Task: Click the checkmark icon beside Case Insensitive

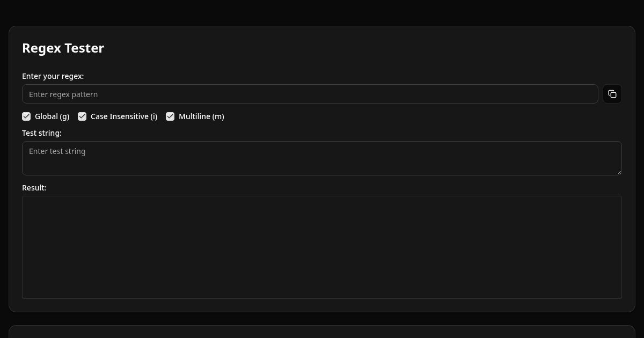Action: 82,116
